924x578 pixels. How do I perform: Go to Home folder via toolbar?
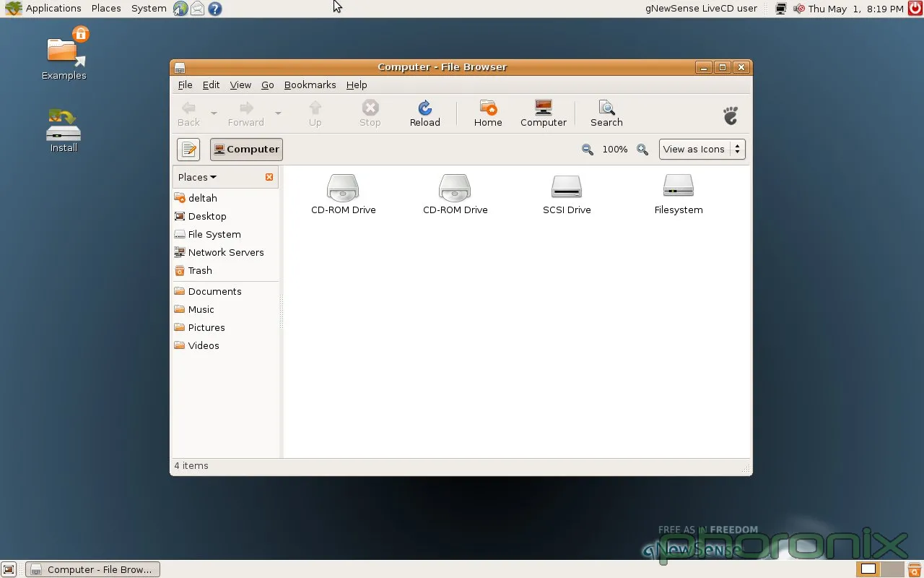coord(488,113)
